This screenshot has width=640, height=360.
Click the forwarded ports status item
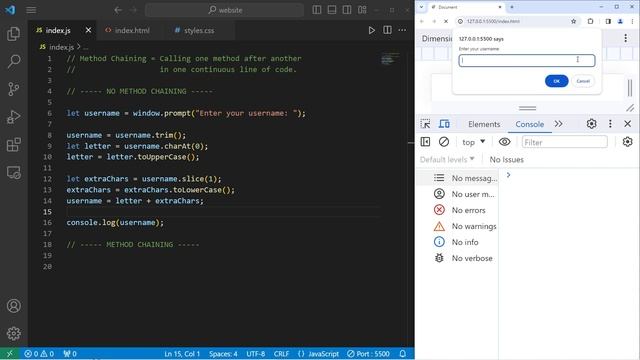[70, 354]
